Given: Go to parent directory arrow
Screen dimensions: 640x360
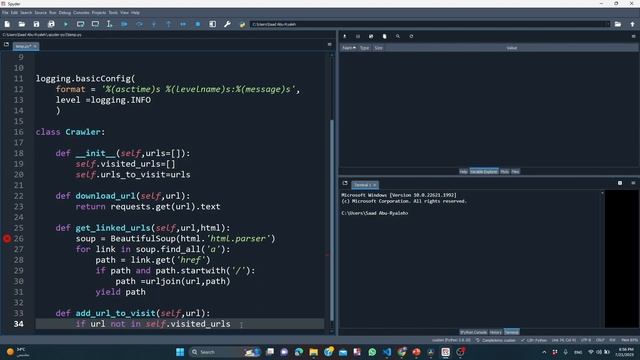Looking at the screenshot, I should tap(632, 24).
